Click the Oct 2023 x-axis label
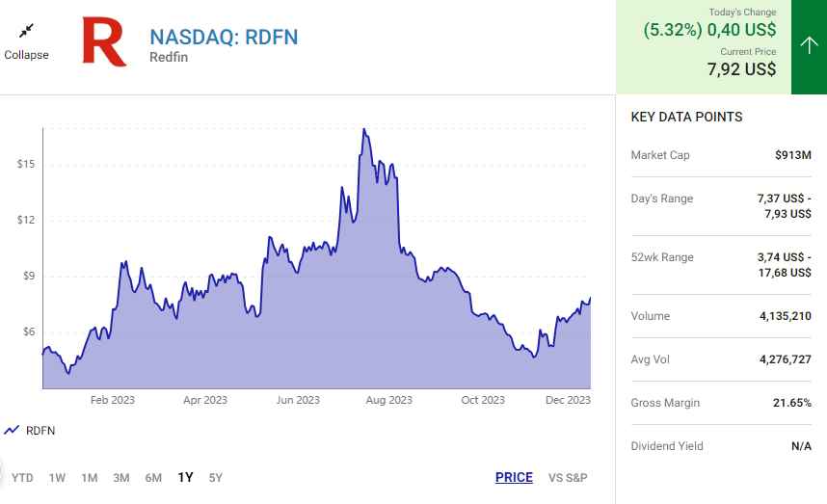827x504 pixels. 483,400
